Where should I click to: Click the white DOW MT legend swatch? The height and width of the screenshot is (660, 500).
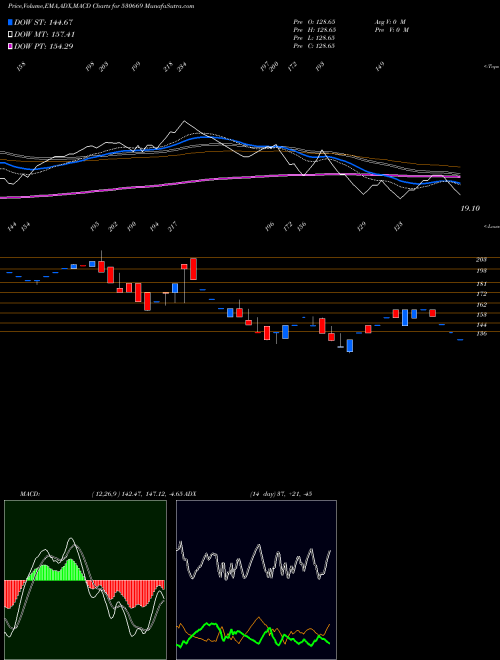click(x=10, y=35)
